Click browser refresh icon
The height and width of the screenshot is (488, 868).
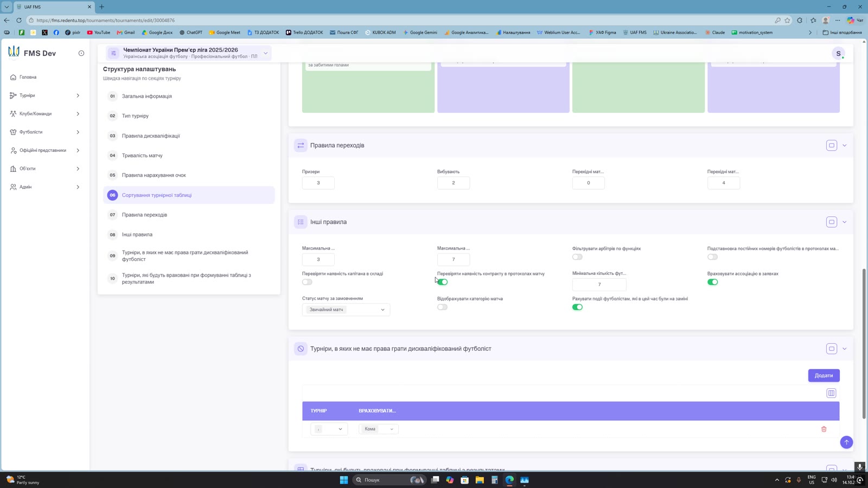point(19,20)
